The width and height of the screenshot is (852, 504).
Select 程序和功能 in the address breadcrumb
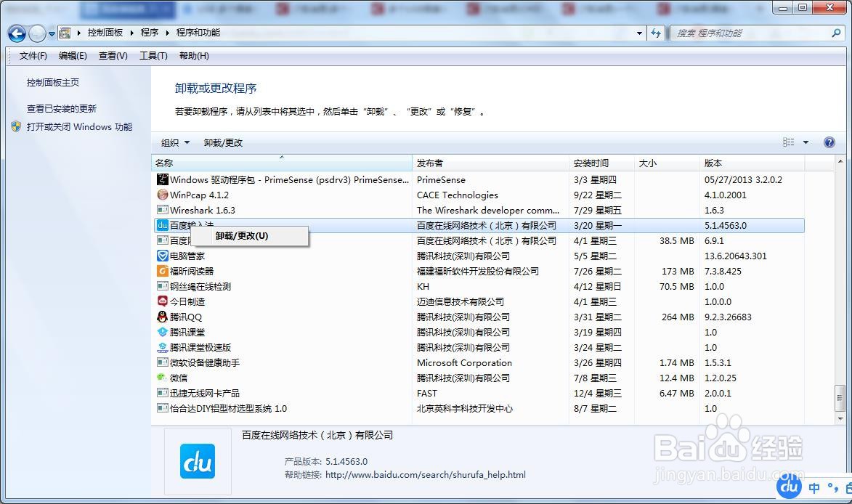tap(198, 33)
